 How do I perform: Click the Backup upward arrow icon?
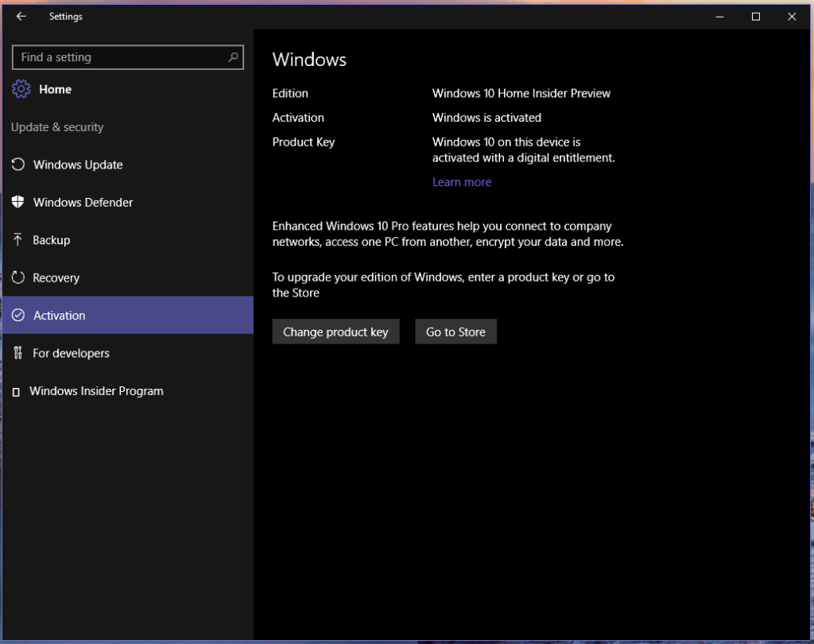(x=18, y=240)
